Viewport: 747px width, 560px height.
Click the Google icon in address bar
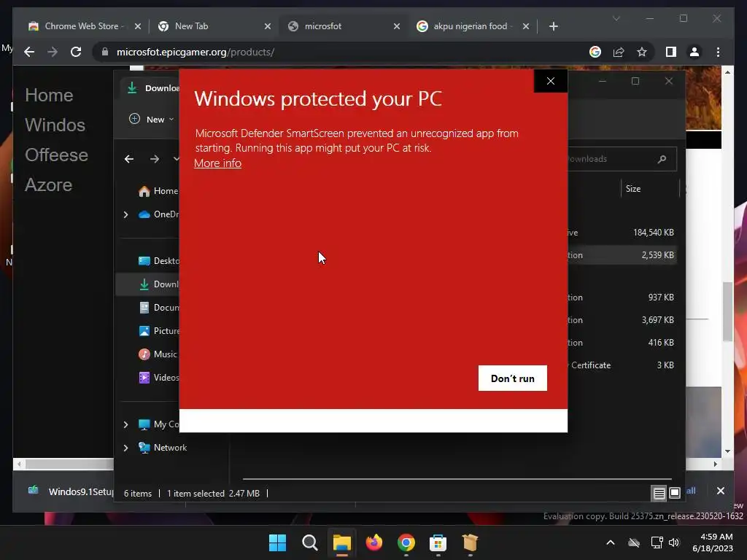(595, 52)
